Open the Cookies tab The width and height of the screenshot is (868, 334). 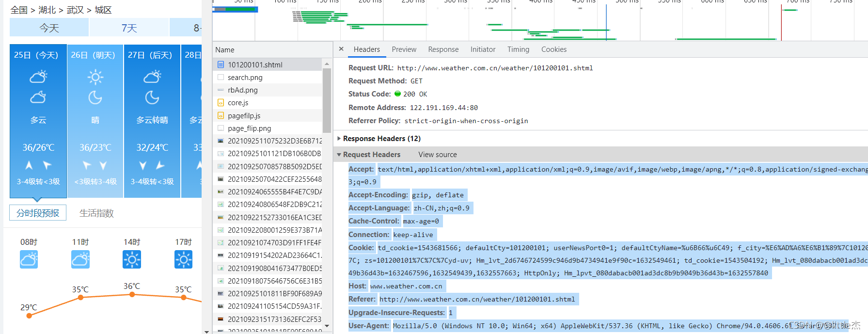[x=553, y=49]
